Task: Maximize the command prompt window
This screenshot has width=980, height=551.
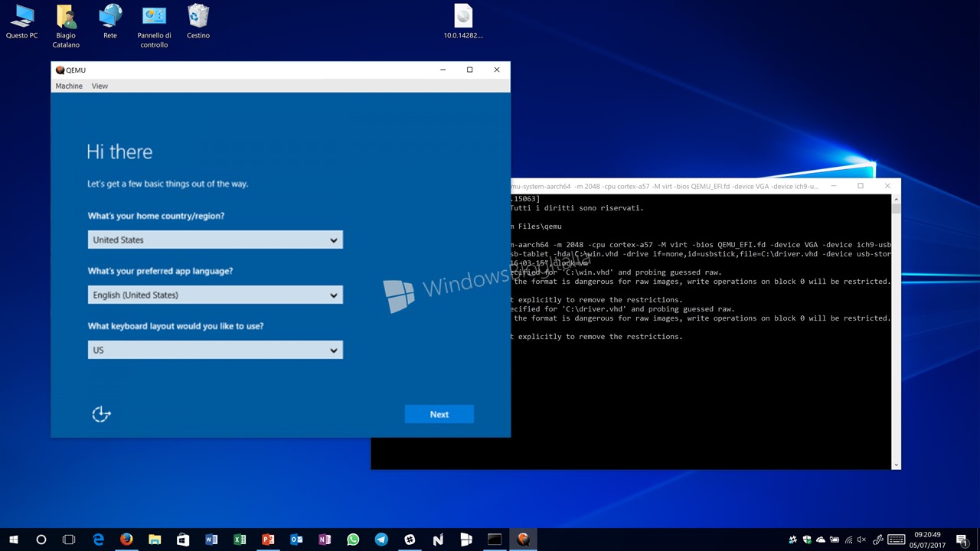Action: point(861,186)
